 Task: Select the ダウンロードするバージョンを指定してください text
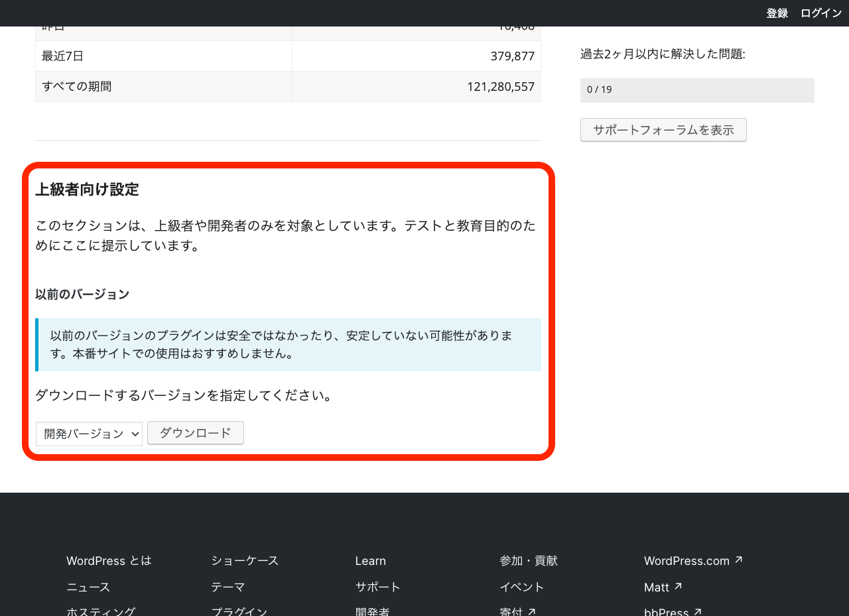186,396
